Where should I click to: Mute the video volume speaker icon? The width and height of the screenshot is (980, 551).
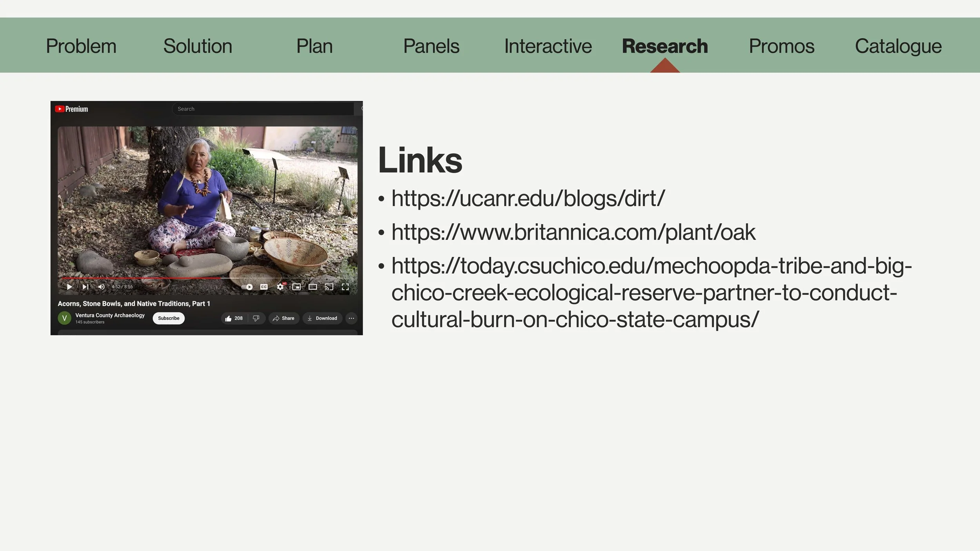coord(101,287)
